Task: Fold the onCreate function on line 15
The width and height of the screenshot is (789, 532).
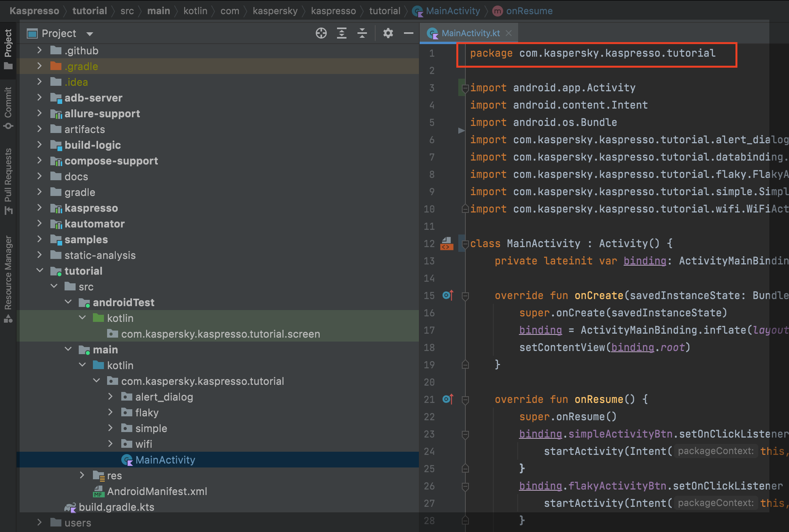Action: 465,296
